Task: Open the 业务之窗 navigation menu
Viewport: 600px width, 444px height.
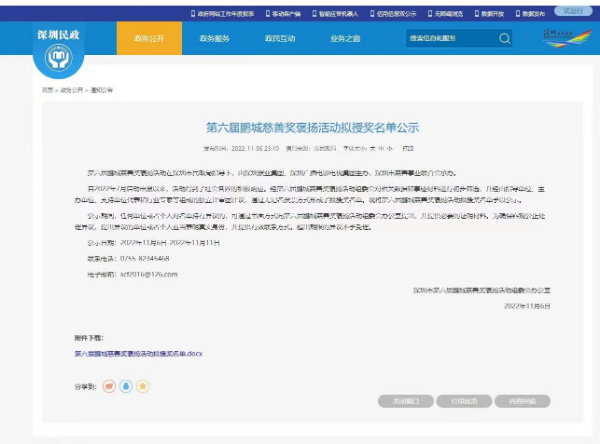Action: click(345, 38)
